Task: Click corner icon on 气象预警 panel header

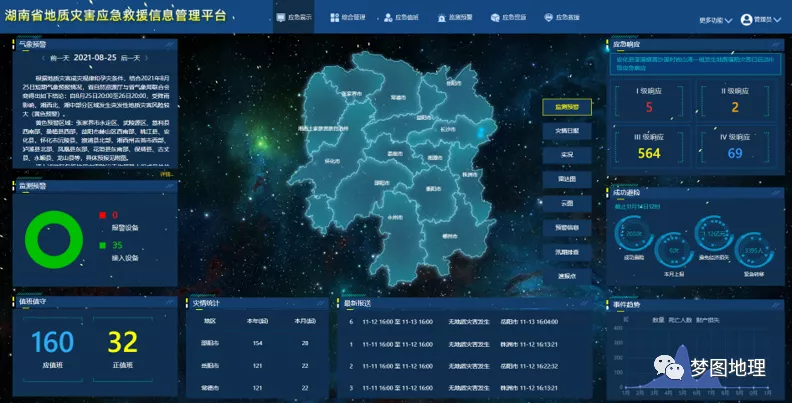Action: (x=170, y=44)
